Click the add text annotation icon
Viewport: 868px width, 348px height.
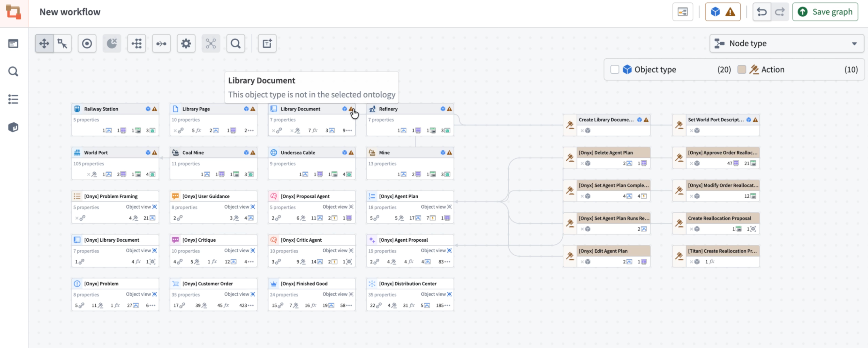click(267, 43)
